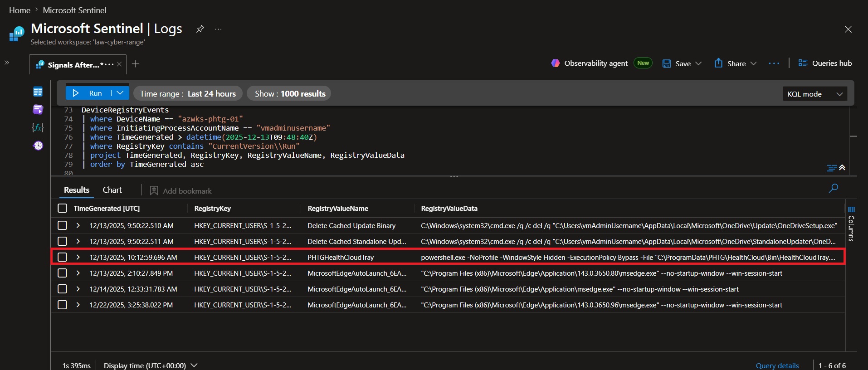Toggle the select-all header checkbox
Viewport: 868px width, 370px height.
[x=63, y=208]
